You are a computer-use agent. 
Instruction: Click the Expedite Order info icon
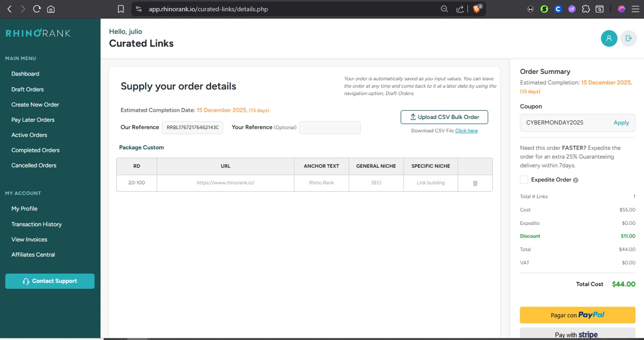(x=576, y=180)
